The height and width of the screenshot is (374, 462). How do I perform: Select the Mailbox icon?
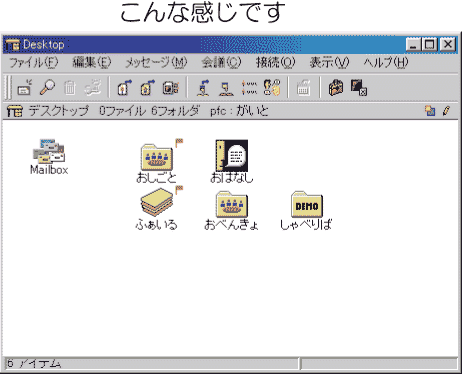click(49, 157)
